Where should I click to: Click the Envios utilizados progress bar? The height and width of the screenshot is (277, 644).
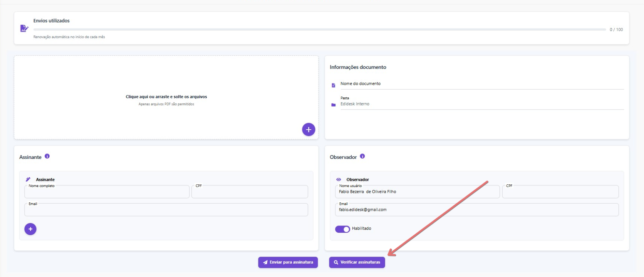click(x=319, y=30)
